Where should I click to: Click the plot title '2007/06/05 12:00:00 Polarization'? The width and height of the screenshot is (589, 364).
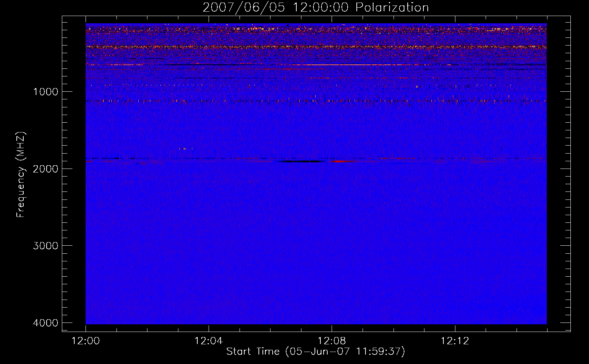tap(316, 7)
